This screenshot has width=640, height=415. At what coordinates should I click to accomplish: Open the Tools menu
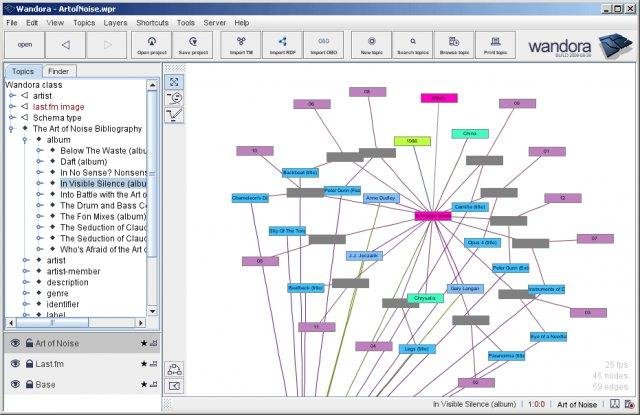[x=186, y=23]
